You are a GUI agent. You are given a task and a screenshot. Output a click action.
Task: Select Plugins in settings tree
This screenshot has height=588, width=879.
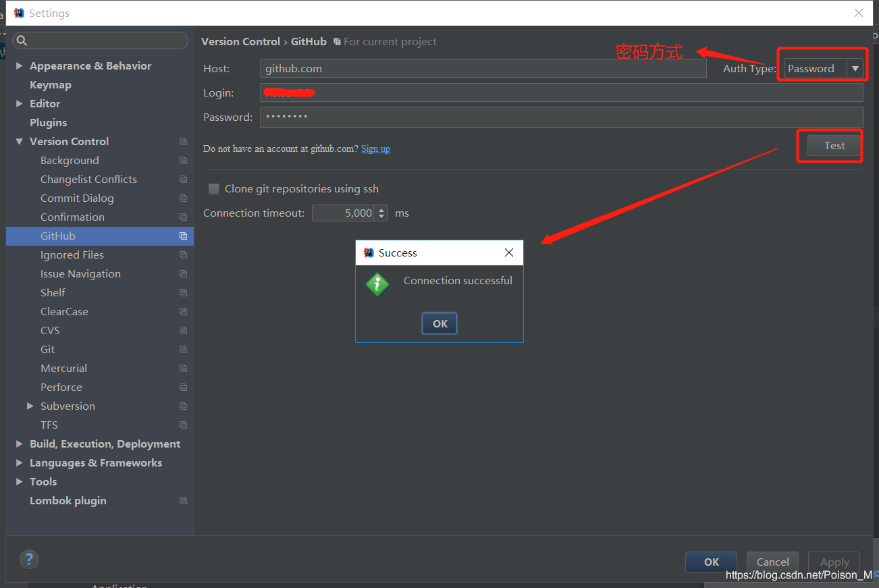click(49, 123)
